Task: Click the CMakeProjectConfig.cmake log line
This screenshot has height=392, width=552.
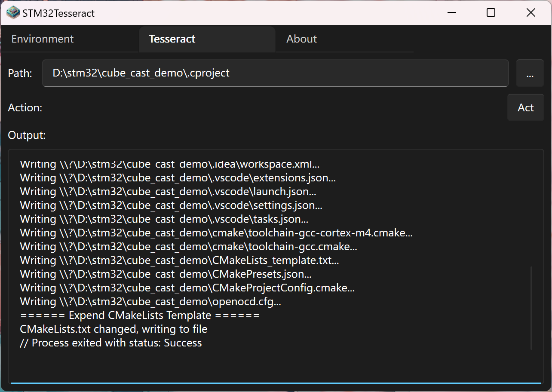Action: [x=187, y=288]
